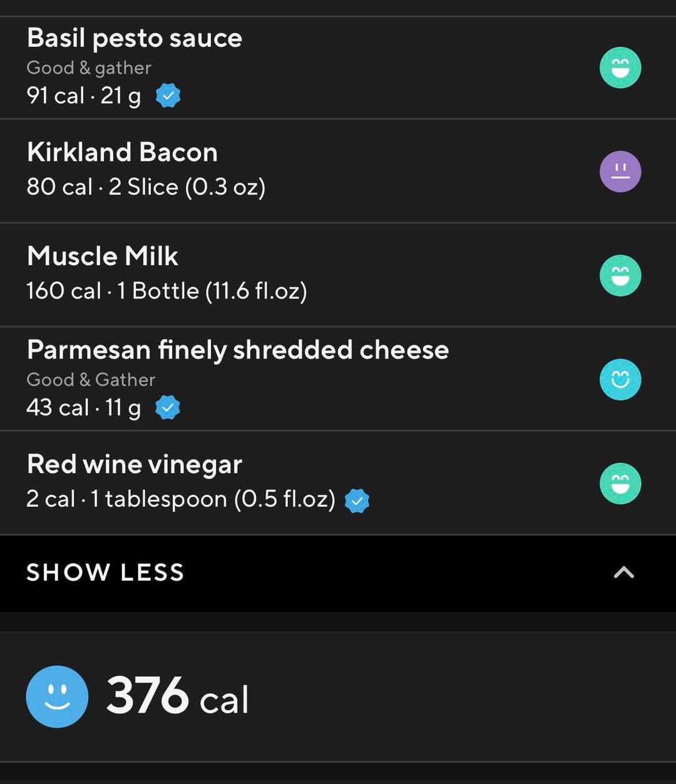Tap the blue smiley next to 376 cal

coord(57,696)
